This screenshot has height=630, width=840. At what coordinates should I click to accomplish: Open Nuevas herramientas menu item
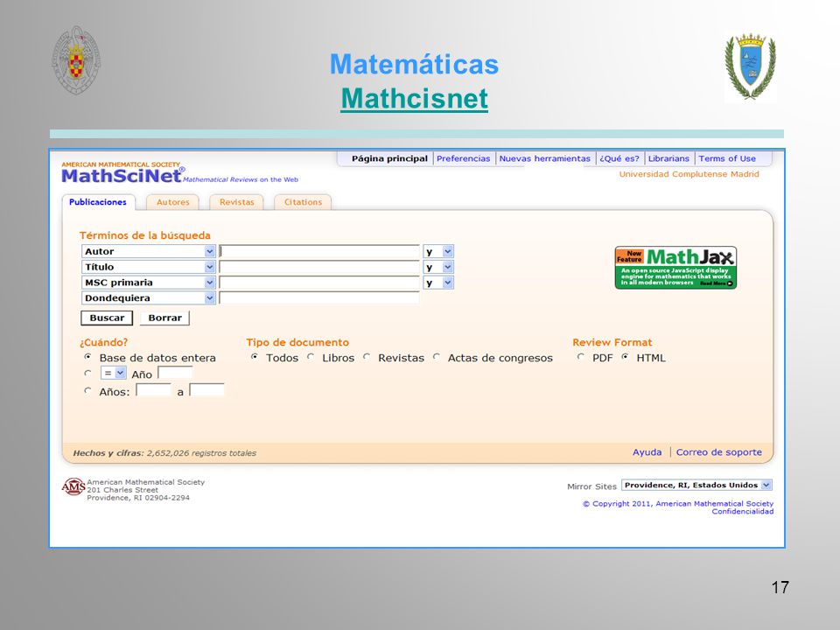click(544, 158)
